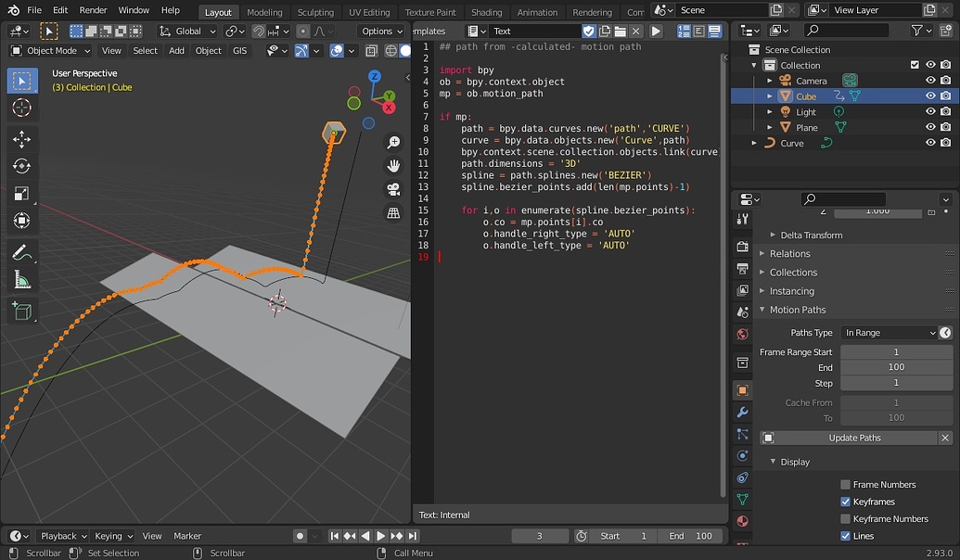Enable Keyframe Numbers checkbox
Screen dimensions: 960x560
846,519
